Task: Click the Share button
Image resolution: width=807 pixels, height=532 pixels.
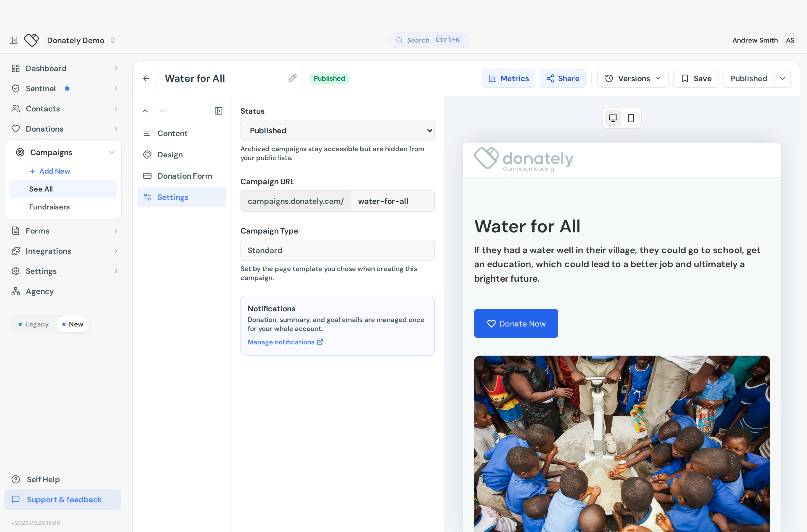Action: point(563,78)
